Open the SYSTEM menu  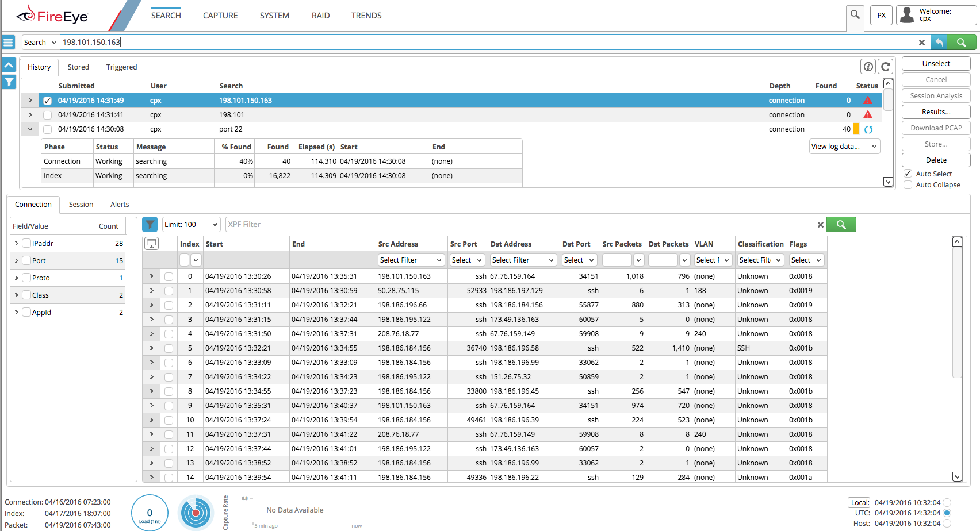pos(274,16)
